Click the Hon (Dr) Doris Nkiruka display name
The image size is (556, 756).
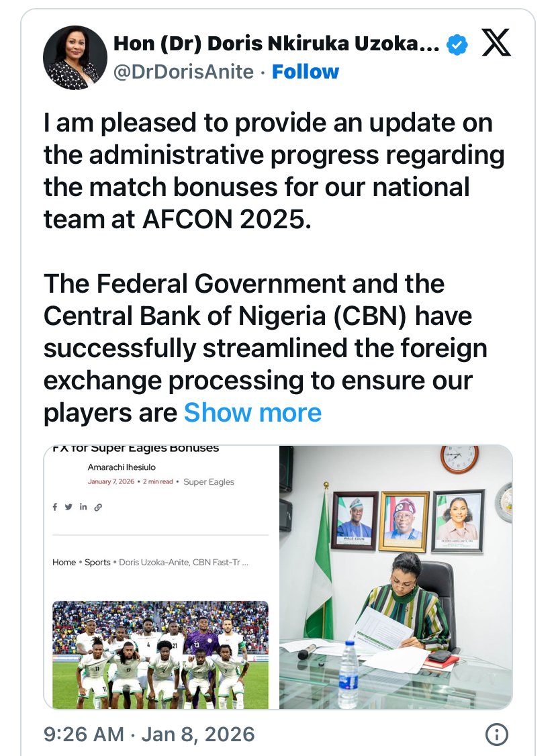click(277, 44)
